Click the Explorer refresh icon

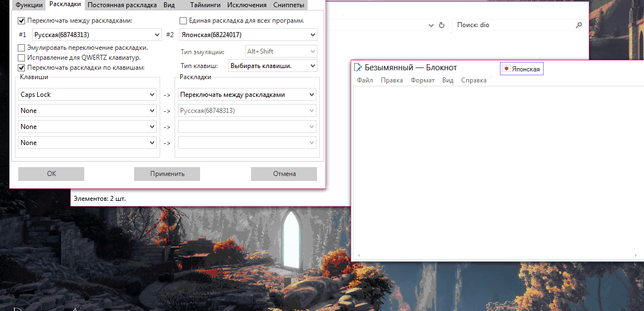tap(442, 25)
